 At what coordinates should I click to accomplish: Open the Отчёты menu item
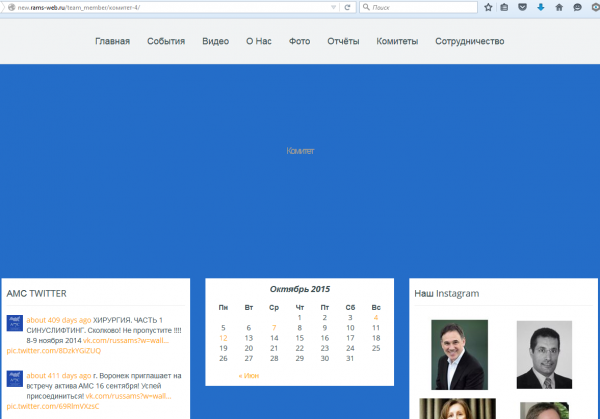tap(343, 41)
